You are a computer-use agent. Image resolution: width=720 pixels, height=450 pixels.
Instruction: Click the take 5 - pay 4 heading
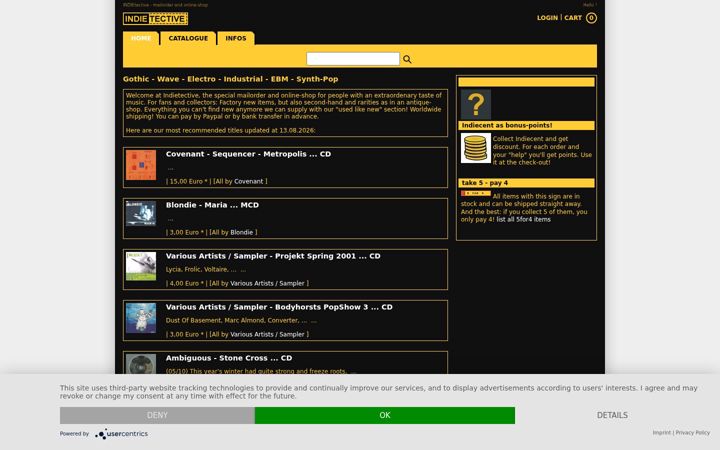[485, 183]
